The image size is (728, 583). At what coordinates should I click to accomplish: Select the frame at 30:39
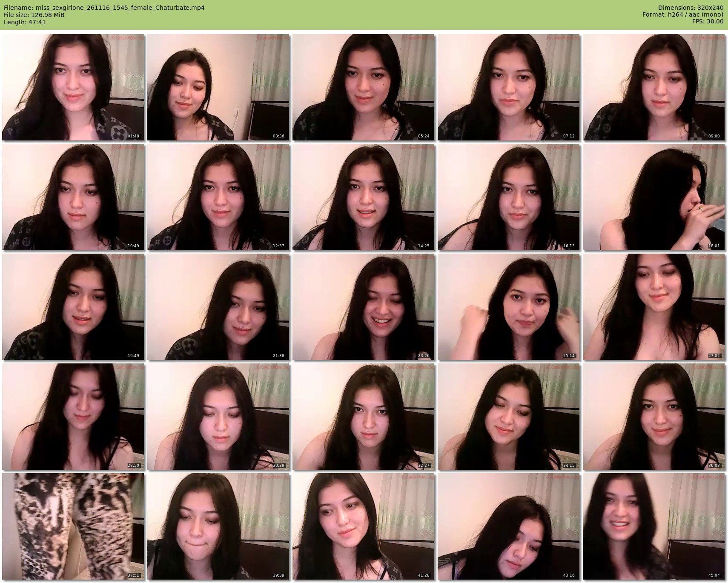pos(218,417)
